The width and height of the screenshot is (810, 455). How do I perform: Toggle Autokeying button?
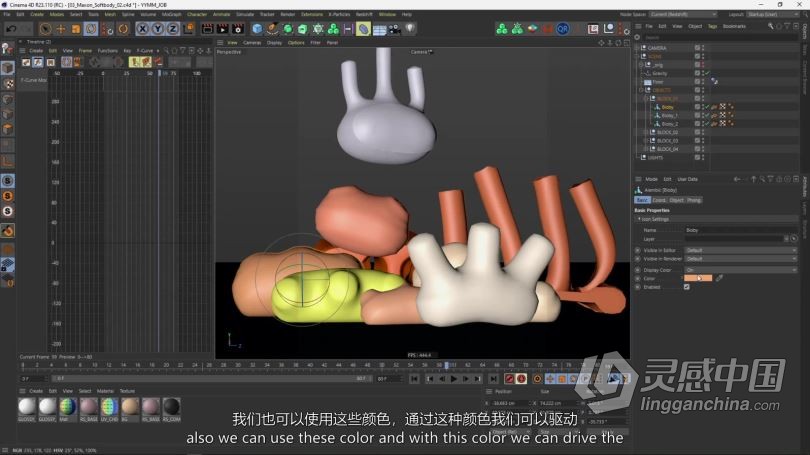coord(521,379)
